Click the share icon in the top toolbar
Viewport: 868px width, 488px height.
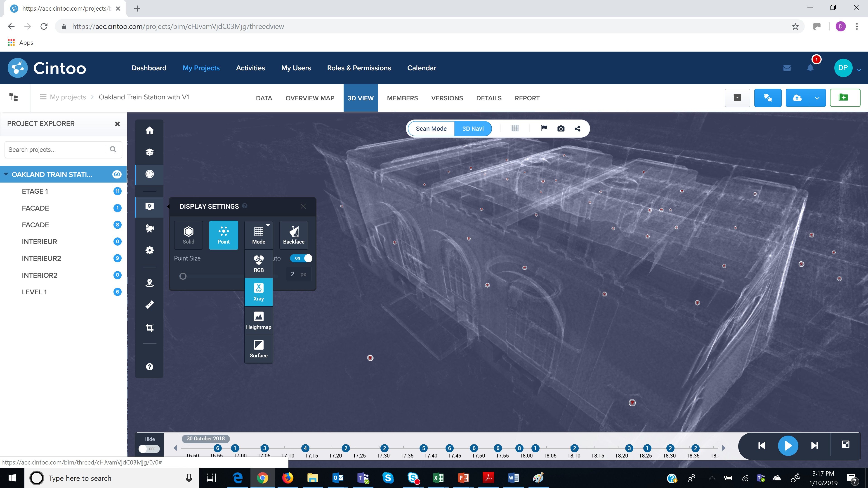click(578, 129)
